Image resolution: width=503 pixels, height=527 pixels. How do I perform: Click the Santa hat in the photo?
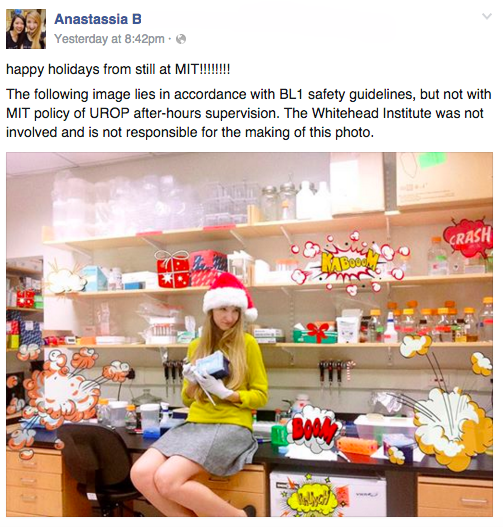point(230,296)
